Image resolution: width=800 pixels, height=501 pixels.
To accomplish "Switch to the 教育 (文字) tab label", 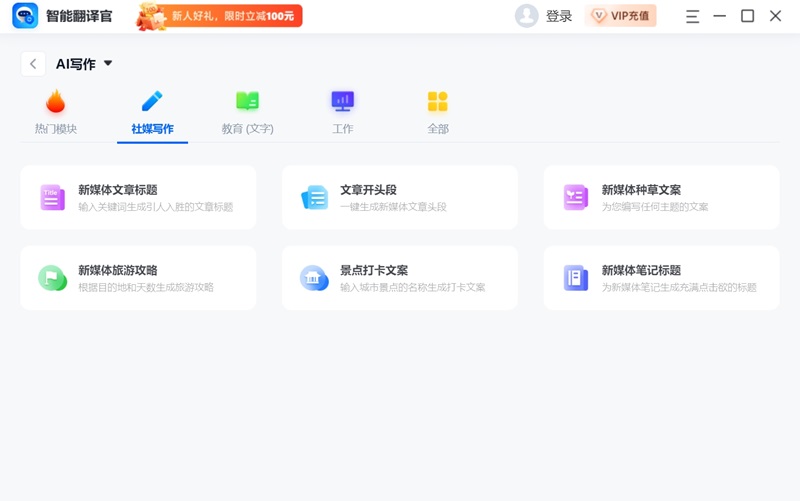I will pos(247,129).
